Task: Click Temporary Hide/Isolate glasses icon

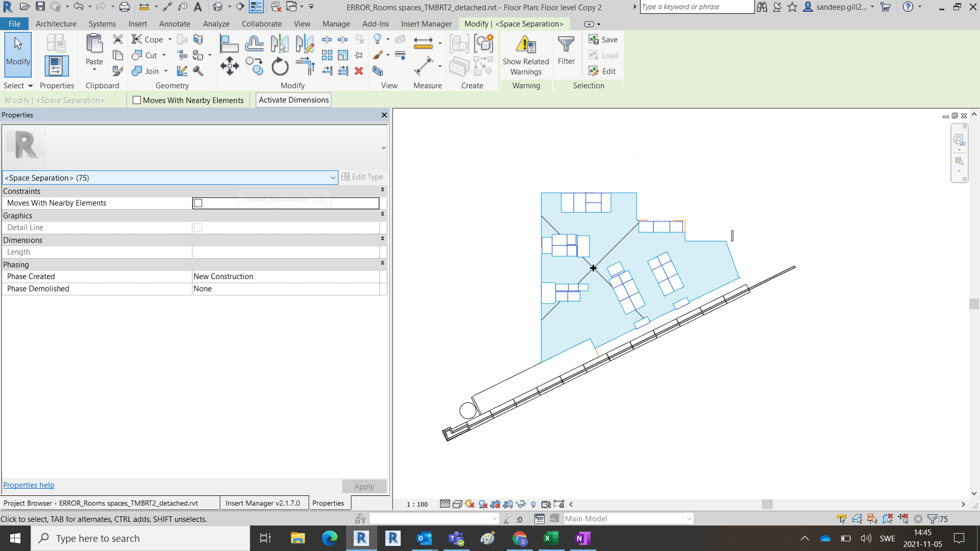Action: pos(521,504)
